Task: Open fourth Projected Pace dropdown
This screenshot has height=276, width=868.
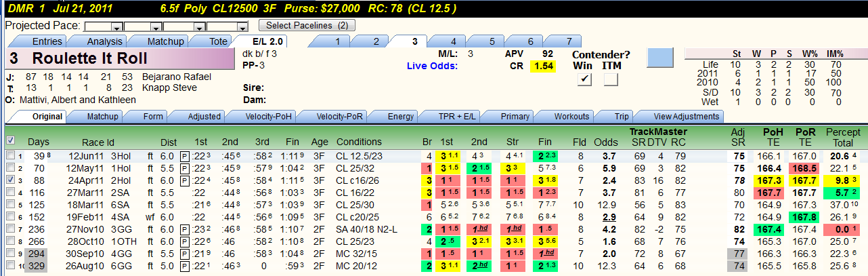Action: (x=241, y=27)
